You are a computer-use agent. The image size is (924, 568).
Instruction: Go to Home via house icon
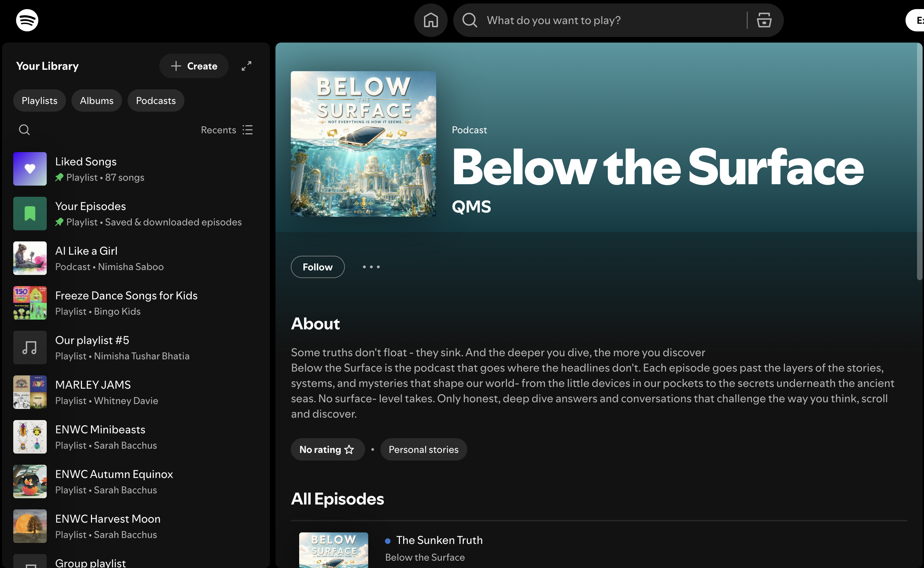click(431, 20)
